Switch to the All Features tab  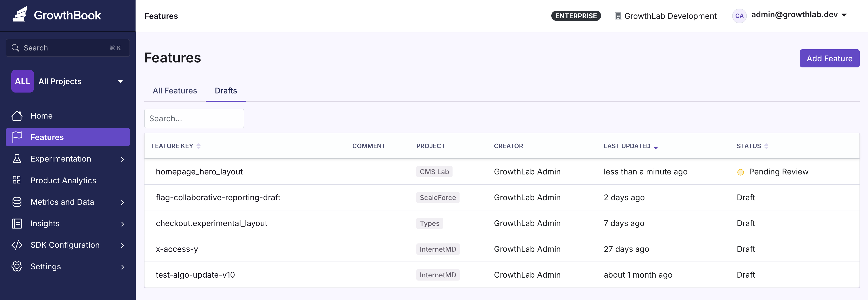pyautogui.click(x=175, y=91)
